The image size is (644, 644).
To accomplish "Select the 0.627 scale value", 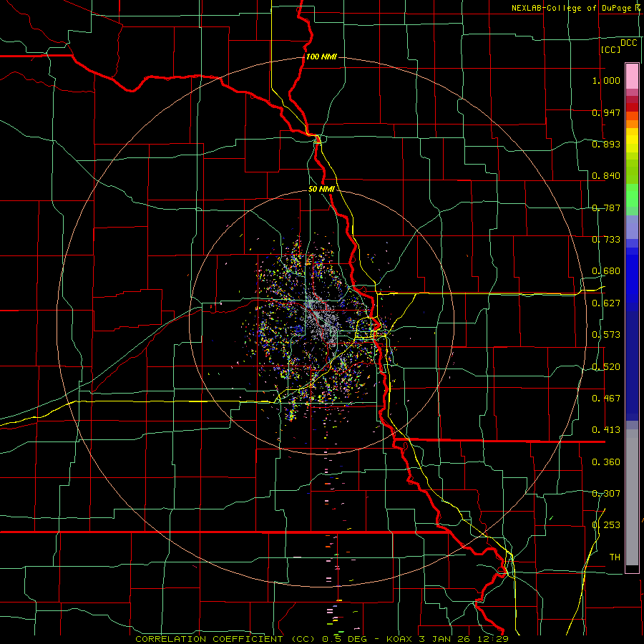I will click(606, 303).
